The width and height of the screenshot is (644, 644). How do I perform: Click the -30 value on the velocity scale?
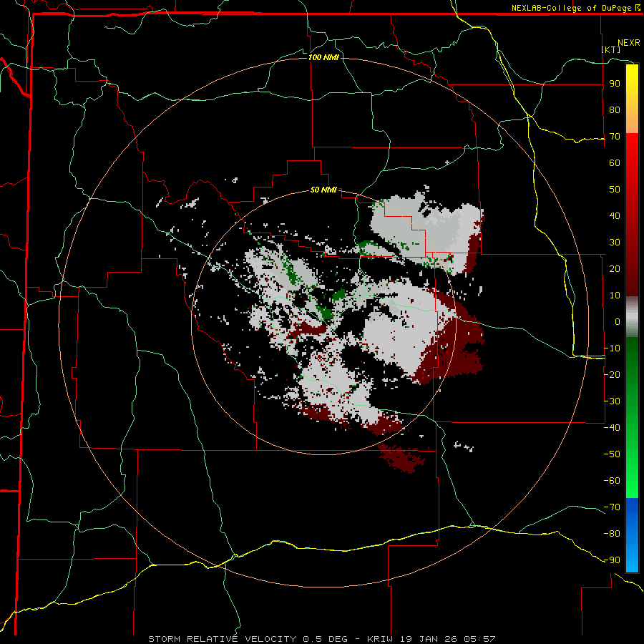coord(612,401)
